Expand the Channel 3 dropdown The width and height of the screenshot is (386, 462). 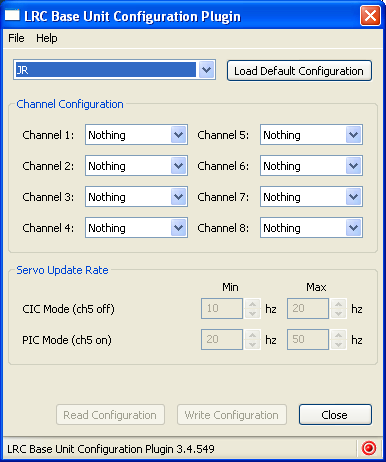tap(179, 197)
